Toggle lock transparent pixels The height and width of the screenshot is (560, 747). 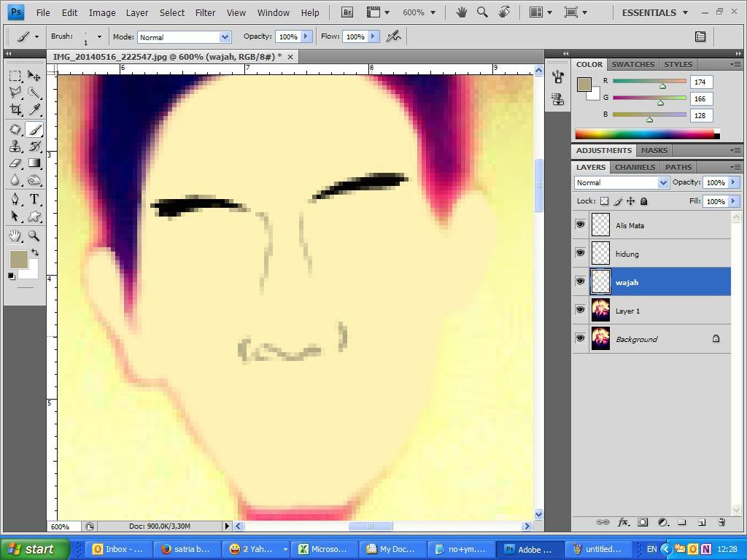tap(604, 201)
